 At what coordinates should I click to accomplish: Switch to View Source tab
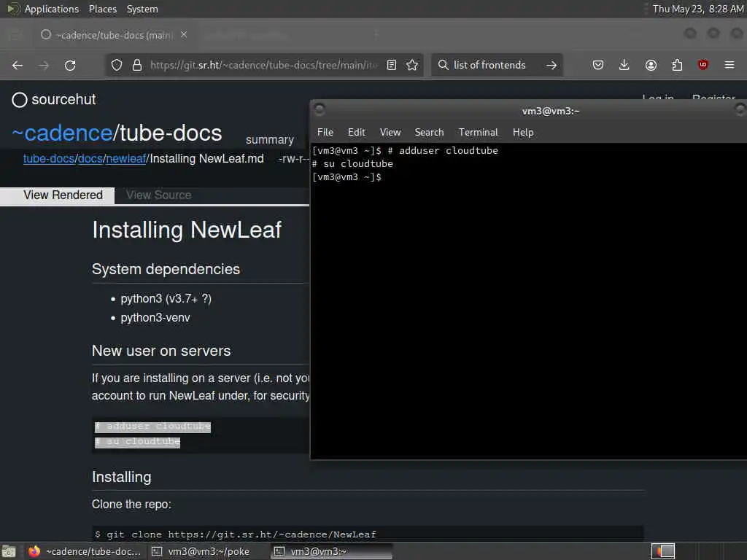(158, 195)
